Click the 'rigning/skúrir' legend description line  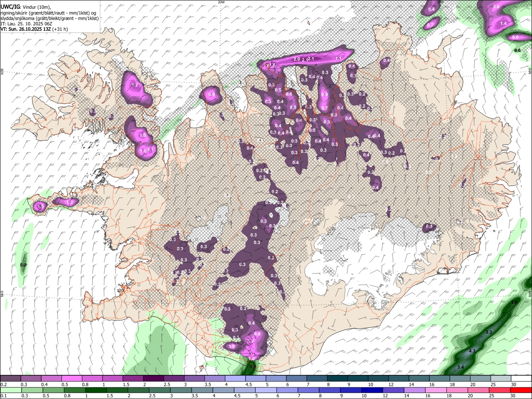point(49,13)
